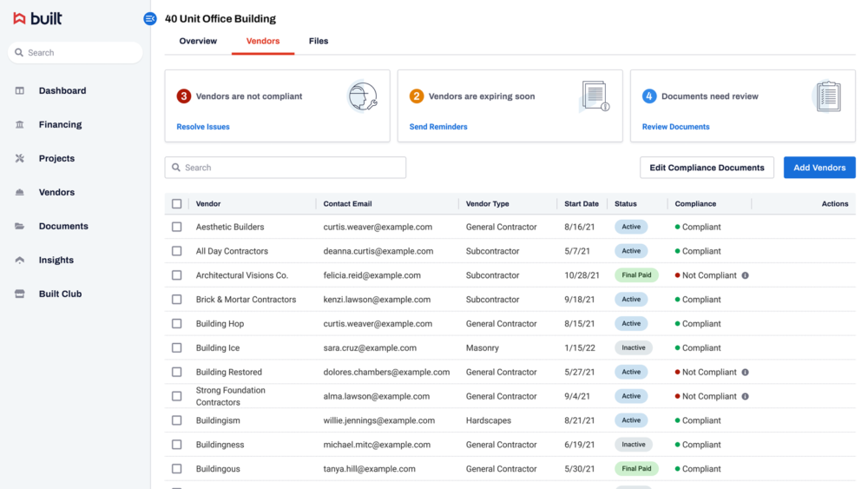Viewport: 868px width, 489px height.
Task: Click Edit Compliance Documents button
Action: point(707,168)
